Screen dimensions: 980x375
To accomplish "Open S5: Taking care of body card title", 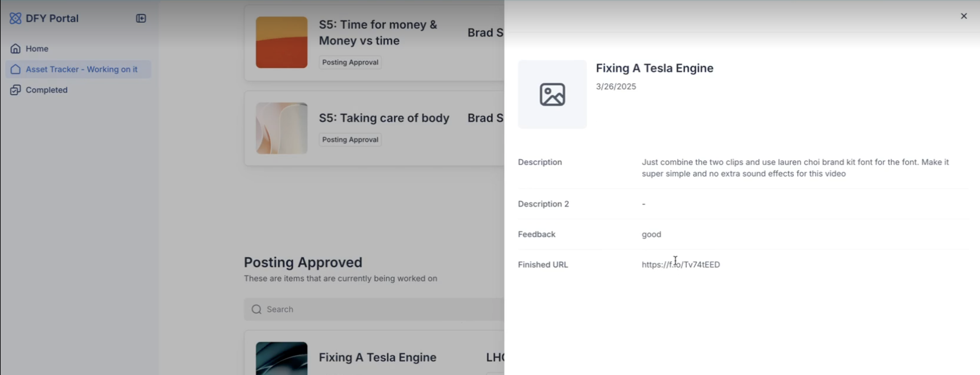I will [384, 118].
